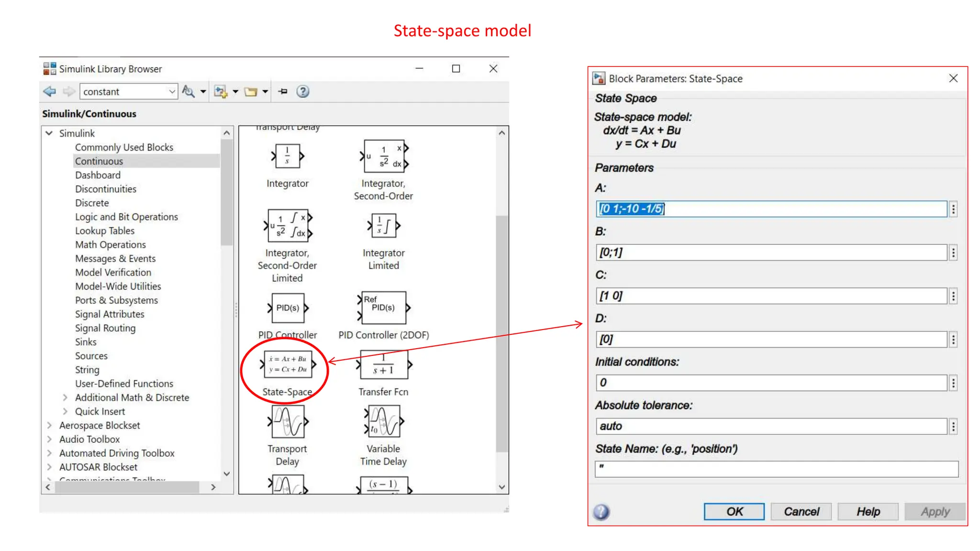
Task: Select the Dashboard library
Action: [98, 175]
